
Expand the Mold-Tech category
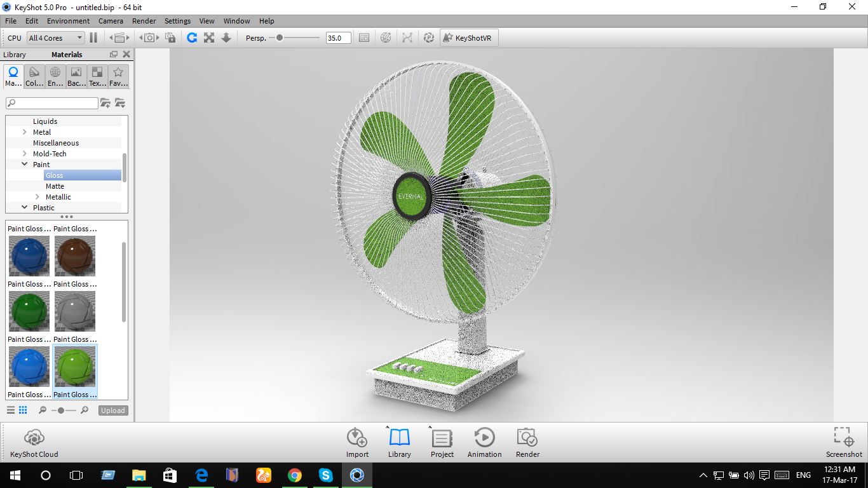click(x=25, y=154)
